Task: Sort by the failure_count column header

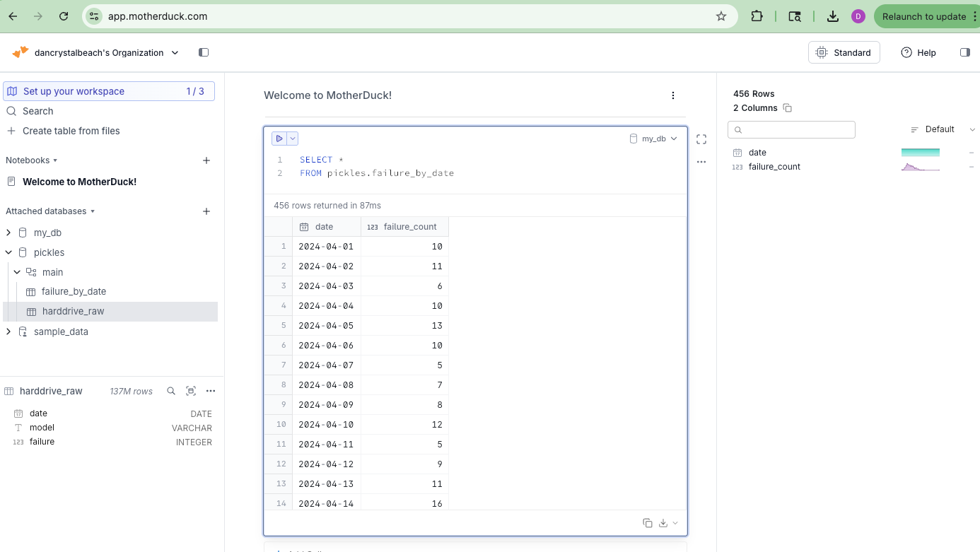Action: tap(404, 227)
